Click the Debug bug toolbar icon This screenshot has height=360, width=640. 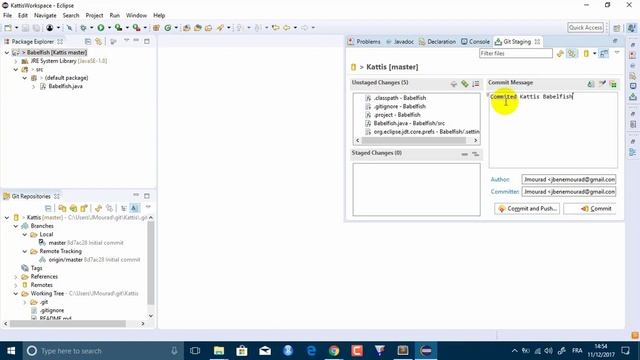(83, 28)
